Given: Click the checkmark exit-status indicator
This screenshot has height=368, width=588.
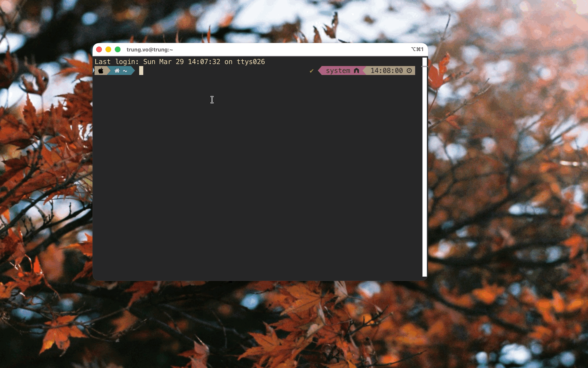Looking at the screenshot, I should pyautogui.click(x=311, y=71).
